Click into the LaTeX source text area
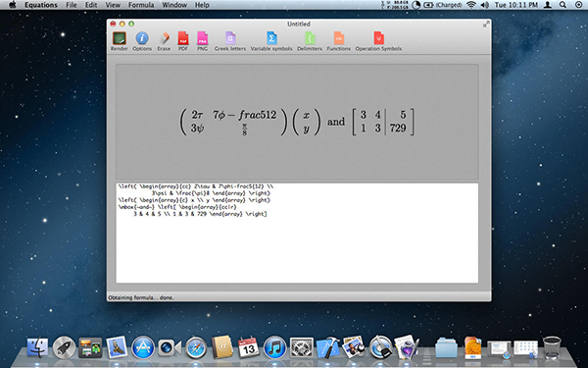 (x=297, y=233)
